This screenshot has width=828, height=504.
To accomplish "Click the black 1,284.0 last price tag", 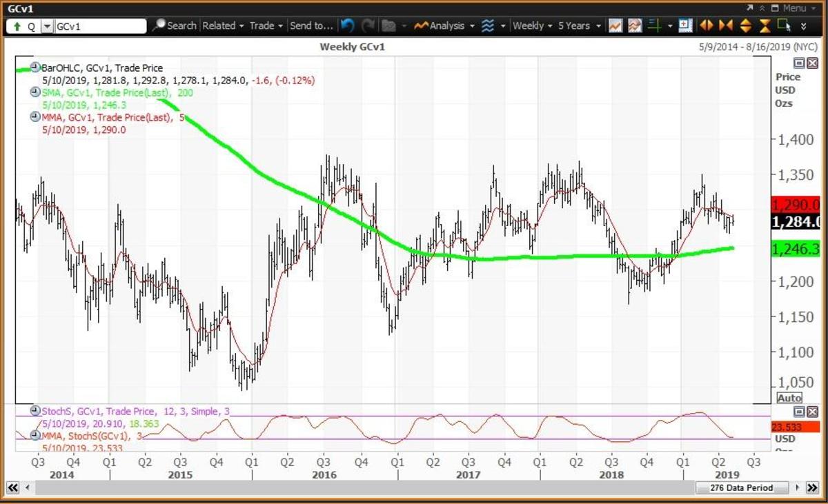I will [x=796, y=222].
